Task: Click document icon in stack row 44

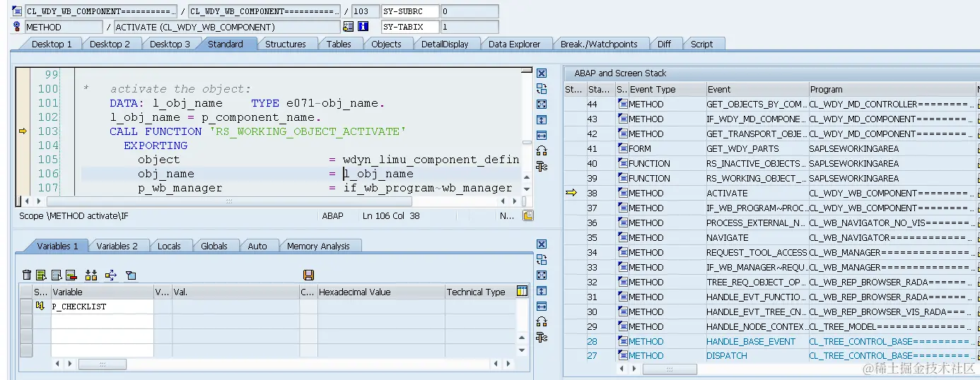Action: [x=623, y=104]
